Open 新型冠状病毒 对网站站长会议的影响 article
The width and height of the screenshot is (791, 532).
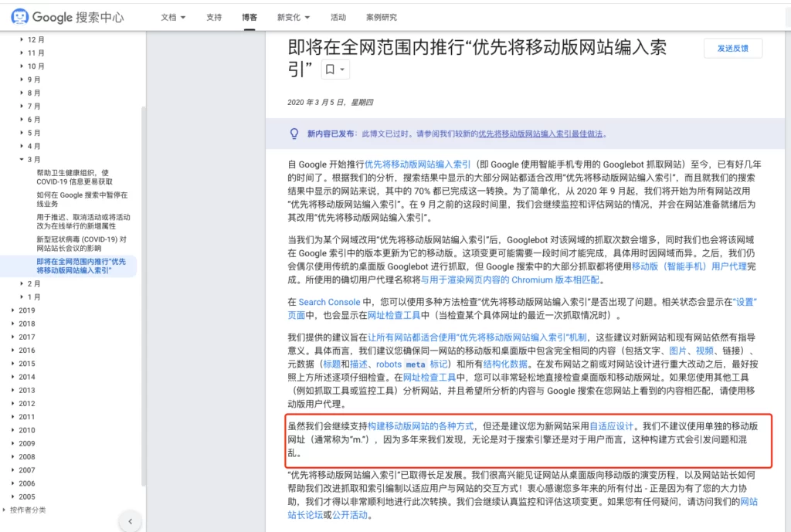point(82,243)
